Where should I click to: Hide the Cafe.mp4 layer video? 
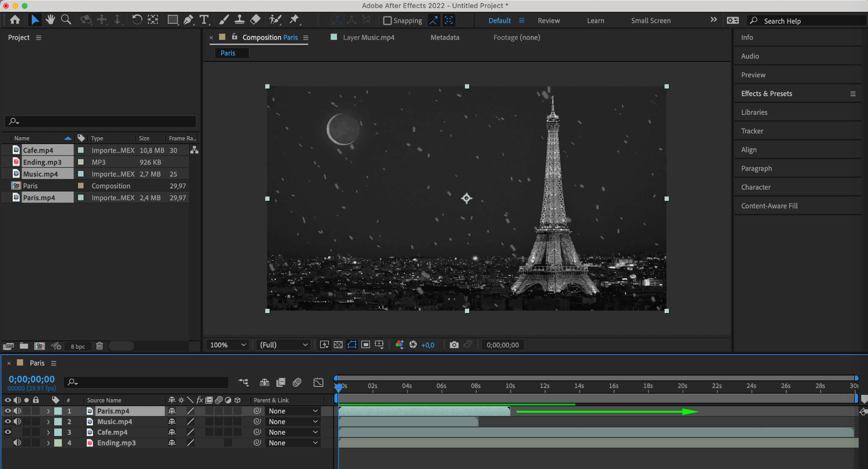click(8, 432)
